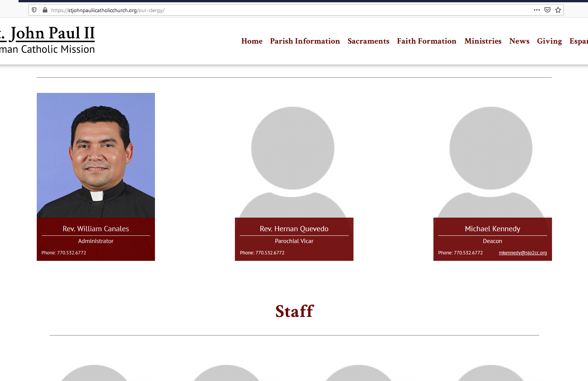The width and height of the screenshot is (588, 381).
Task: Click News in the top navigation
Action: click(x=519, y=41)
